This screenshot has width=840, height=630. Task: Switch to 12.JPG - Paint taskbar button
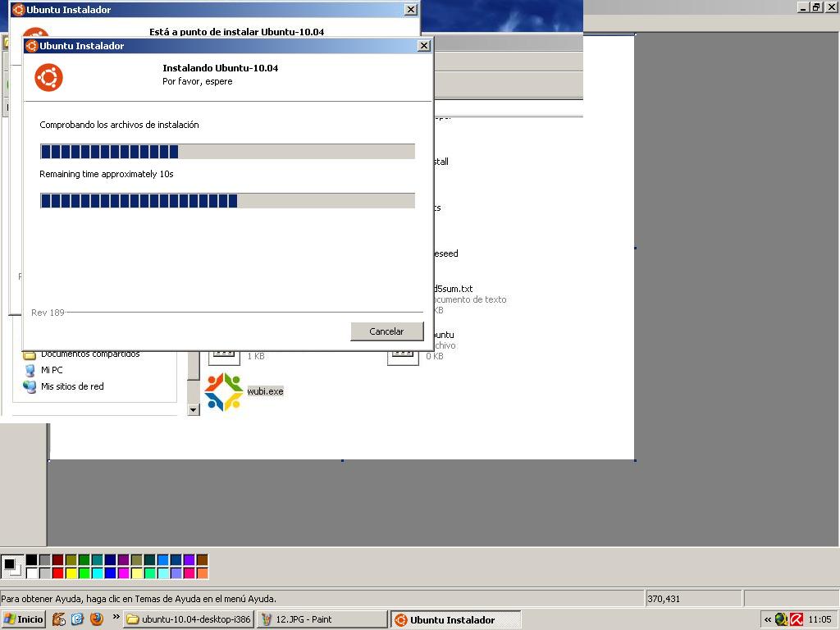[322, 619]
